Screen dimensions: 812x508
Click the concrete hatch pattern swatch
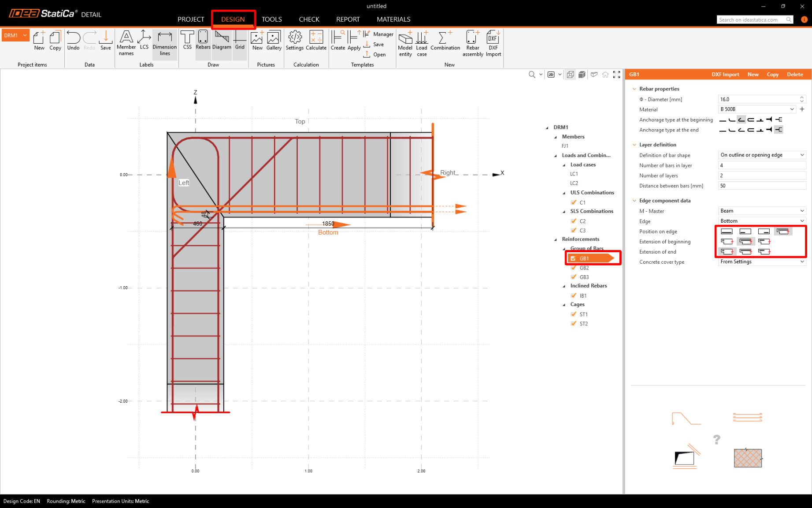(747, 458)
